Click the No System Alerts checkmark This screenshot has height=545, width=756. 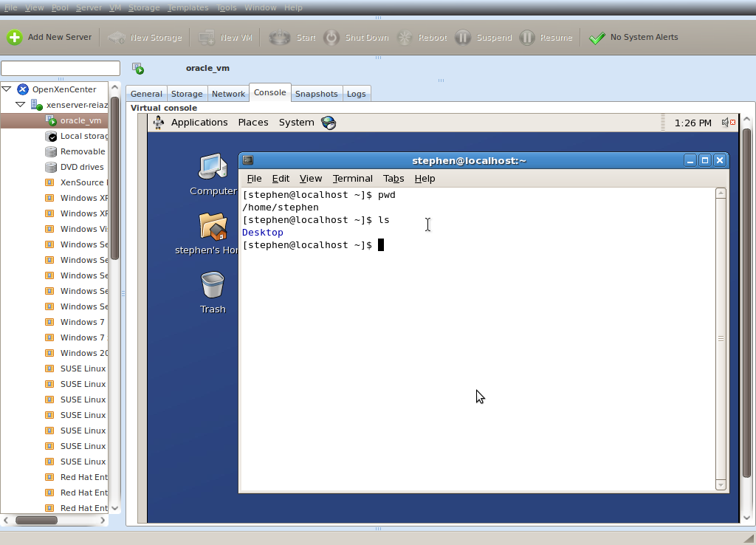pyautogui.click(x=597, y=38)
